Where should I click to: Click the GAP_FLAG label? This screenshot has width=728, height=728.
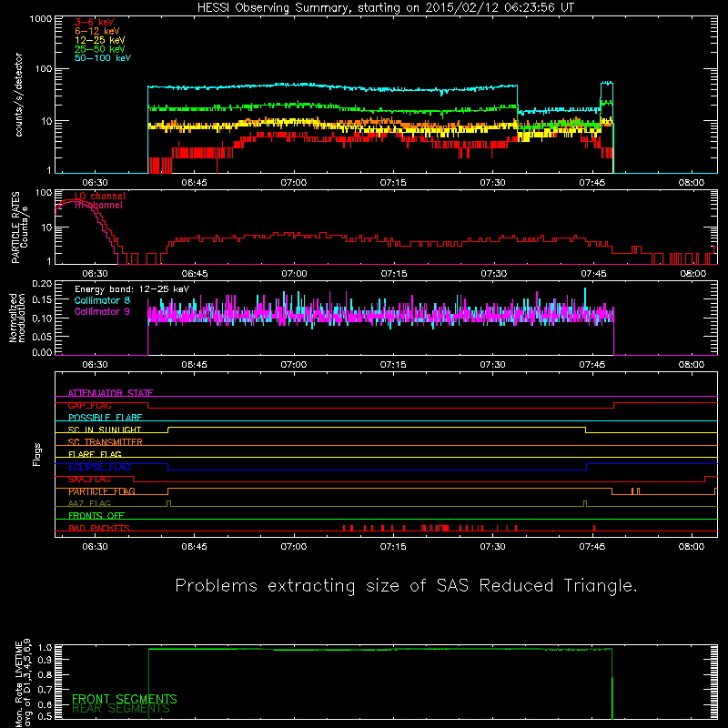[x=89, y=405]
